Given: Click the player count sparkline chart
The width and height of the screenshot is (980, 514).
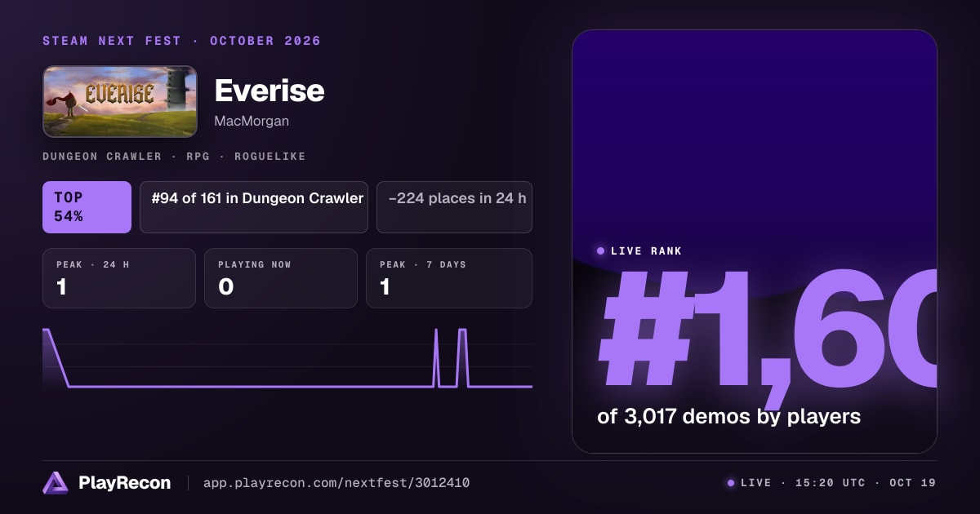Looking at the screenshot, I should 287,358.
